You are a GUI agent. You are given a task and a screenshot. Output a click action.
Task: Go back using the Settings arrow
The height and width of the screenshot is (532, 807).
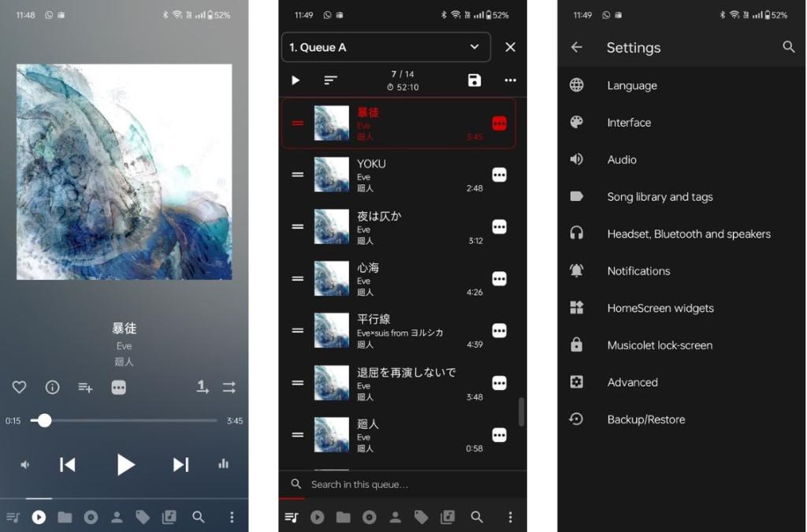576,47
